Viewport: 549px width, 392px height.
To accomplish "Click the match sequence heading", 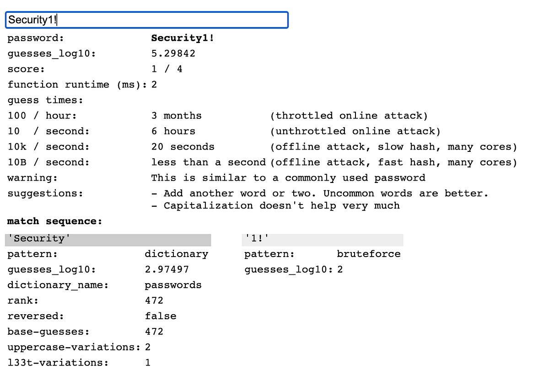I will click(54, 221).
